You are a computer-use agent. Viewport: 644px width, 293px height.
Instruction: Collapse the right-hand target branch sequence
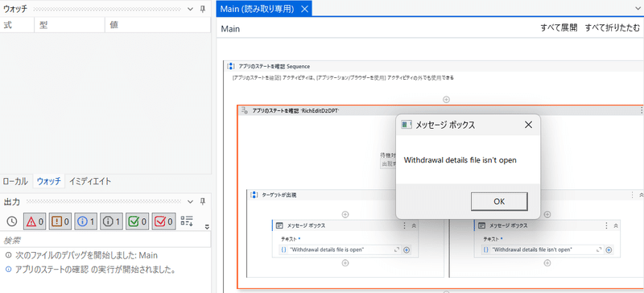[641, 195]
